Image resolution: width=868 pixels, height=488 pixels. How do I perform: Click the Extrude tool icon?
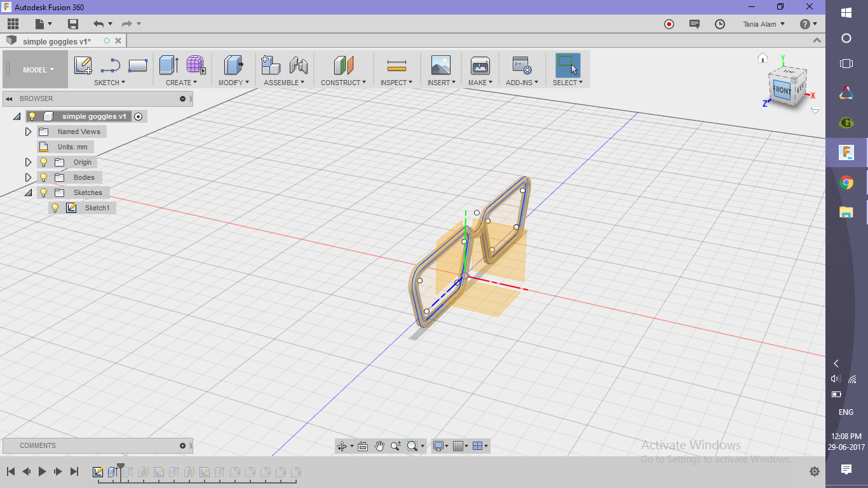click(x=168, y=65)
